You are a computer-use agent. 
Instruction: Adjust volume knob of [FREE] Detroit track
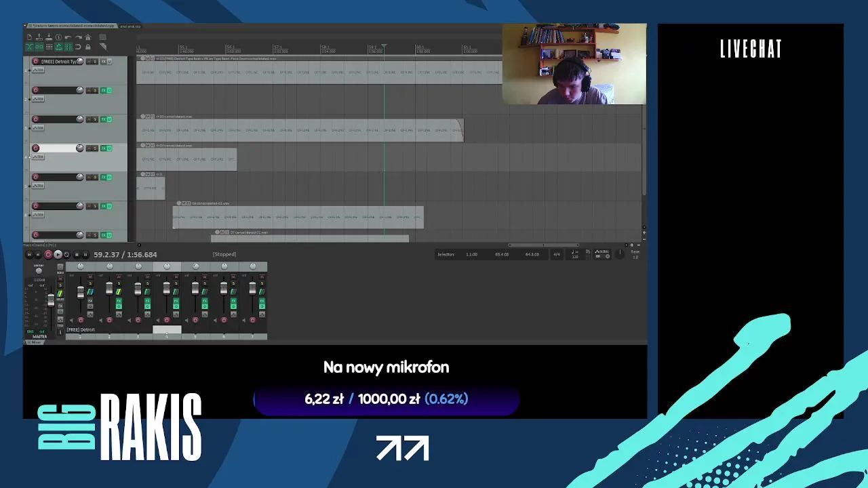[80, 62]
